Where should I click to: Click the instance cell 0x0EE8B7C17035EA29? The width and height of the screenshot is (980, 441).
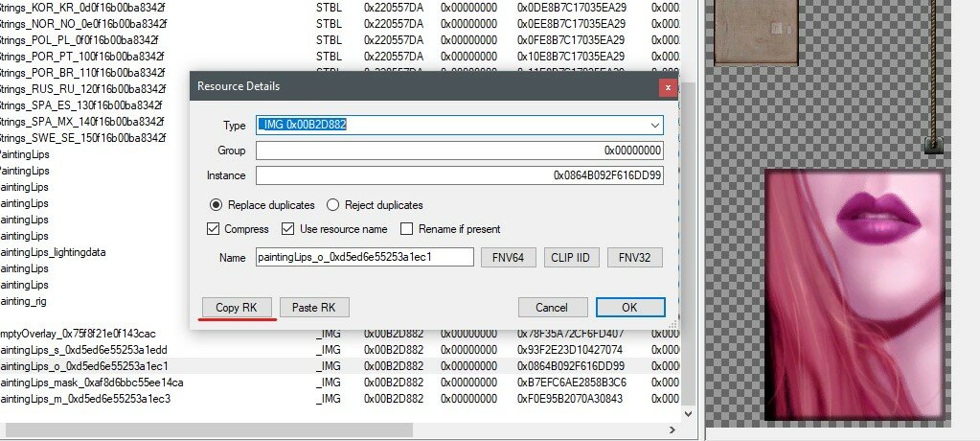click(572, 24)
